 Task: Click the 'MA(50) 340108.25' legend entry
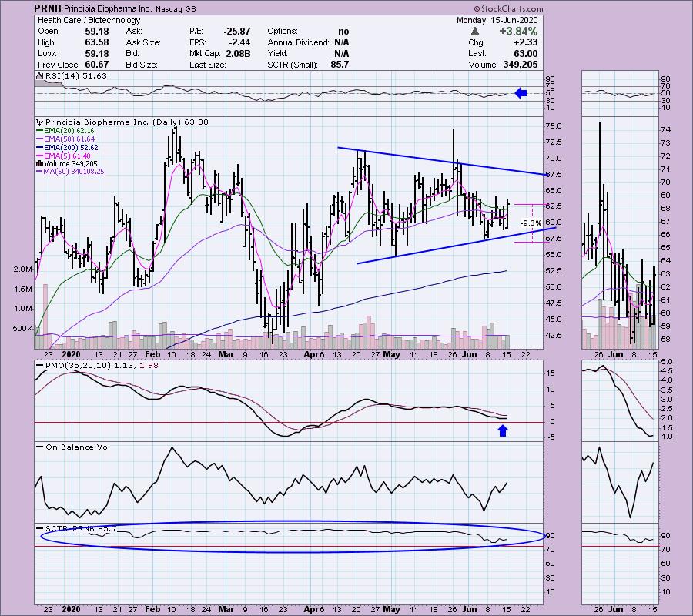[x=74, y=172]
